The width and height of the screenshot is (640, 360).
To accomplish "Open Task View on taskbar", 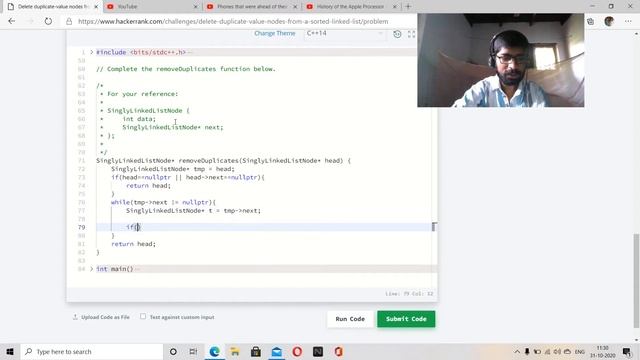I will coord(193,351).
